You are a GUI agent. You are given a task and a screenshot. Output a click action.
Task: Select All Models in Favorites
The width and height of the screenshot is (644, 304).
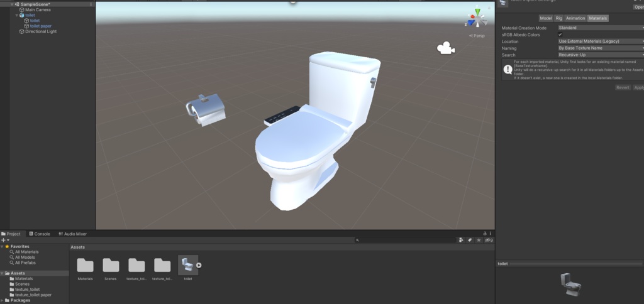(25, 258)
